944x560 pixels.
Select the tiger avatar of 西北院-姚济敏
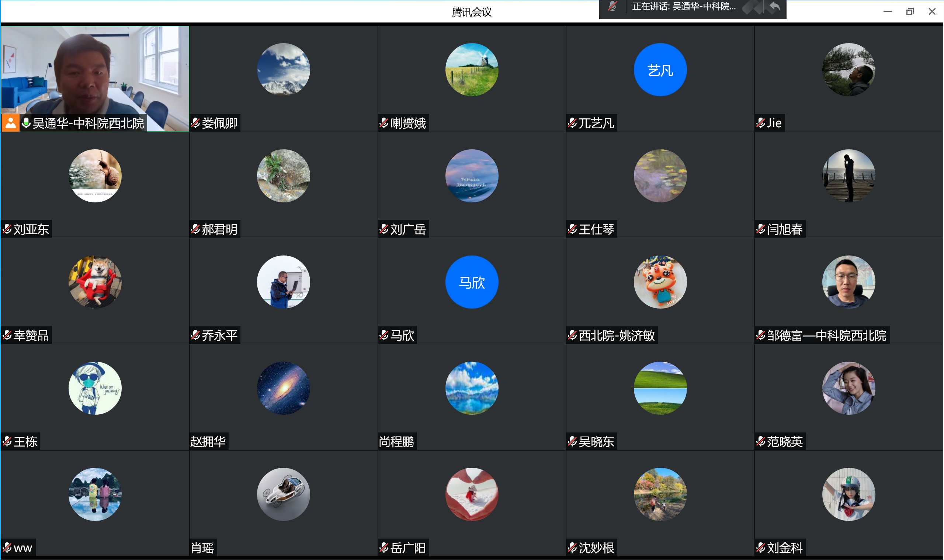pos(660,282)
